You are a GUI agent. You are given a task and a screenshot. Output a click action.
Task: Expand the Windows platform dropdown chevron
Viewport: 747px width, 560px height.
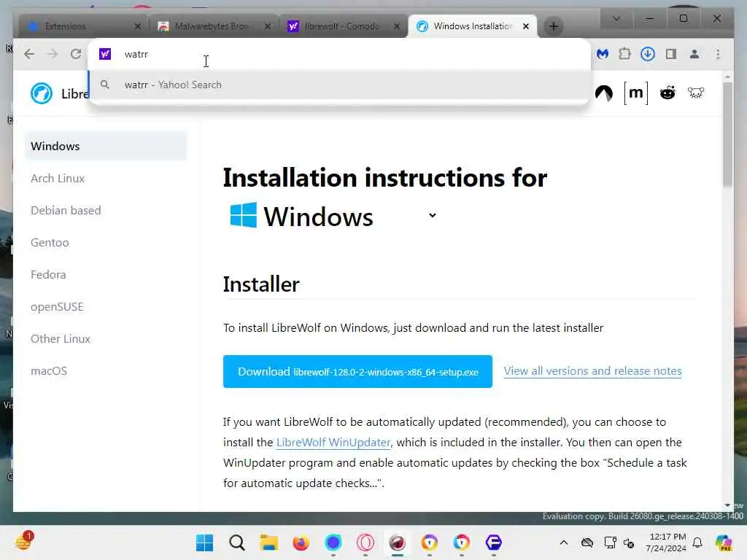pos(432,215)
